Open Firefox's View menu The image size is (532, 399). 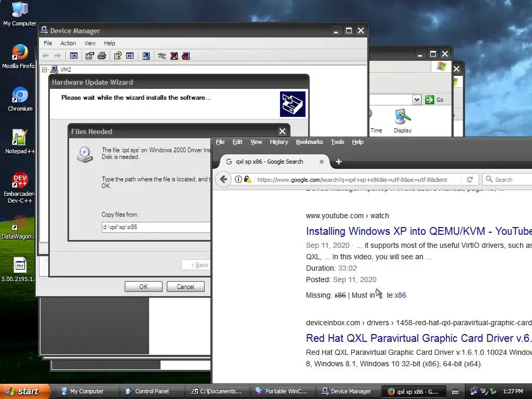click(256, 142)
